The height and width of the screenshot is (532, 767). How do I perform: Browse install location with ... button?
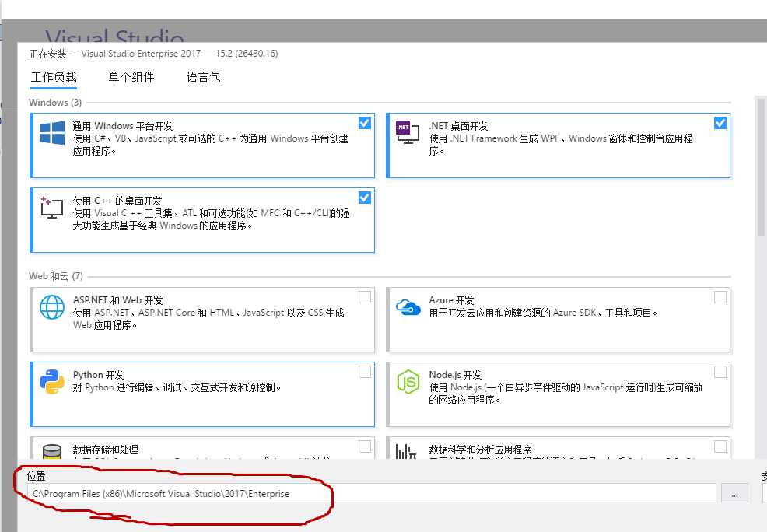(734, 493)
